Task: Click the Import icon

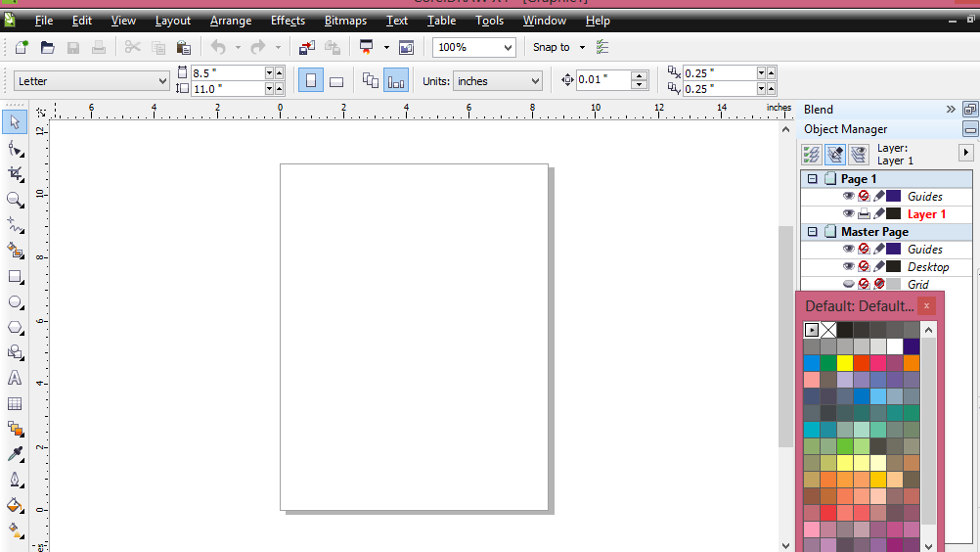Action: pos(307,48)
